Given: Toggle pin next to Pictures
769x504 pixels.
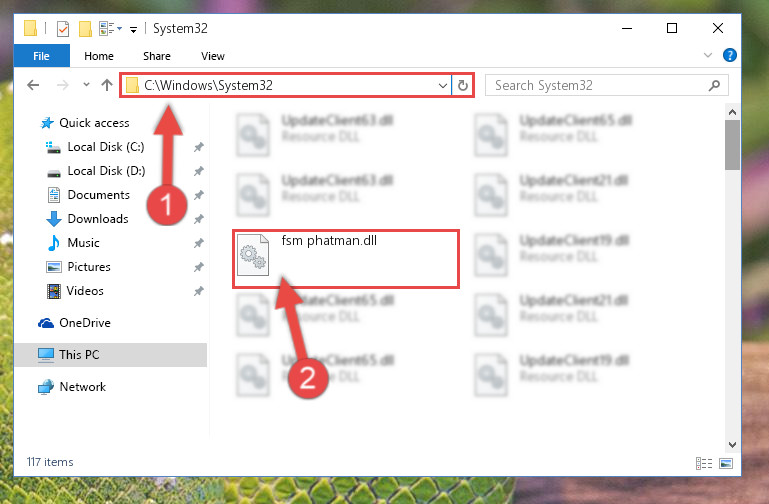Looking at the screenshot, I should 198,267.
